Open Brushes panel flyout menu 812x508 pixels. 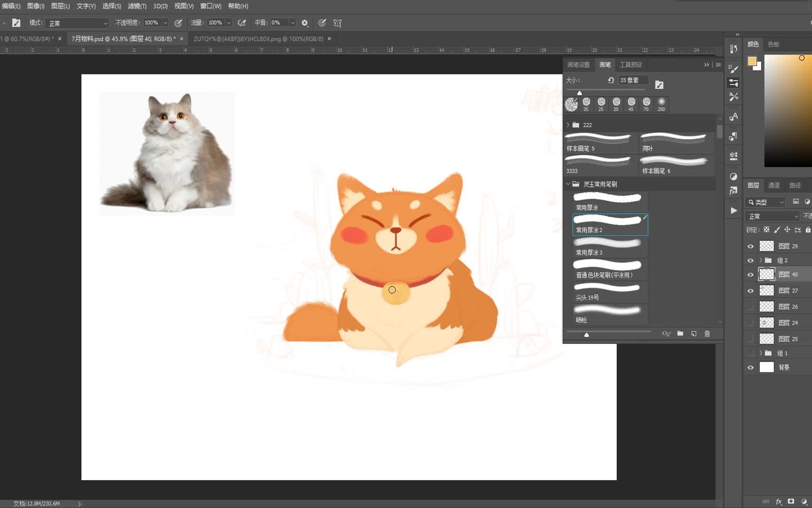click(718, 64)
